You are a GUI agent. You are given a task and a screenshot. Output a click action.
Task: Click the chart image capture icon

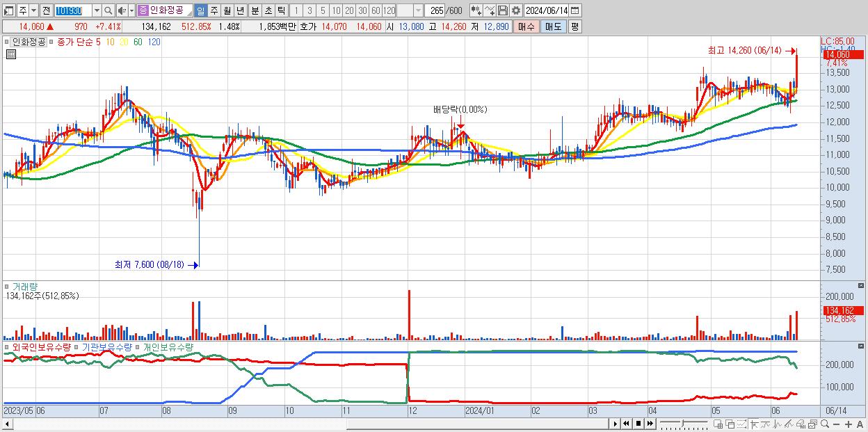pos(813,424)
